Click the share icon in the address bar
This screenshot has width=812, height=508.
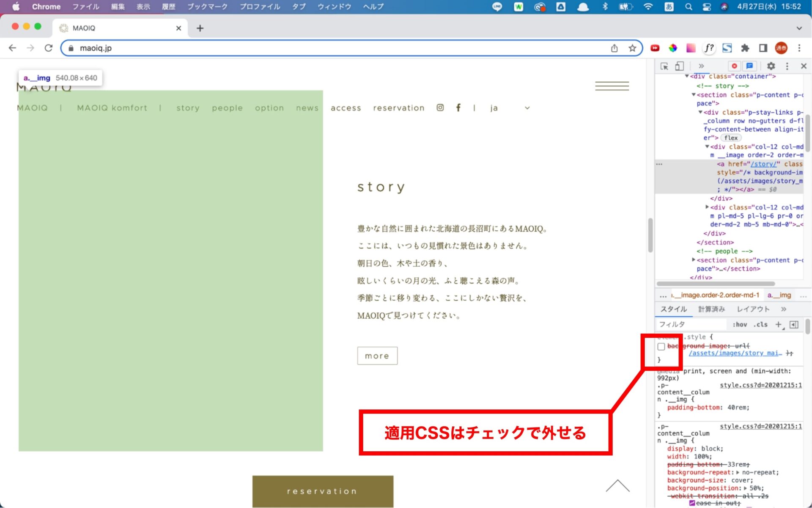[614, 48]
